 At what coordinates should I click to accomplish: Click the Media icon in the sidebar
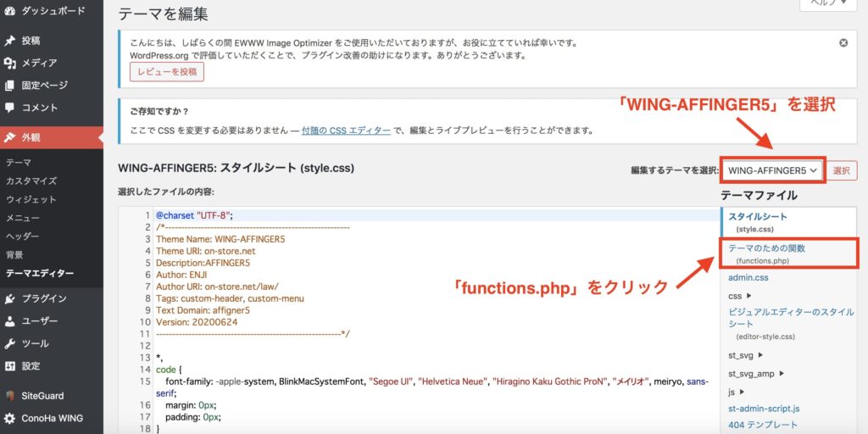[9, 63]
